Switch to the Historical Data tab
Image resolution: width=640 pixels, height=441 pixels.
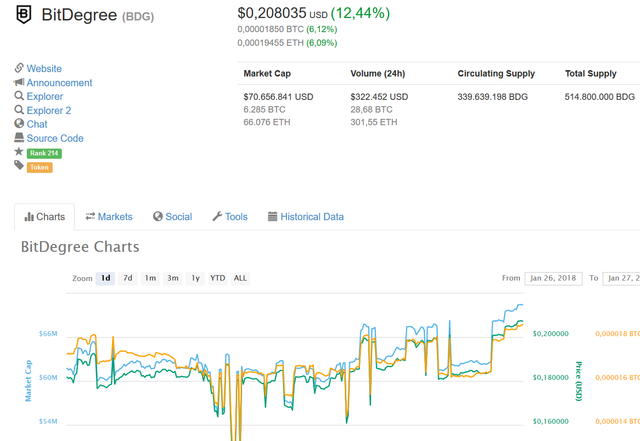click(306, 217)
